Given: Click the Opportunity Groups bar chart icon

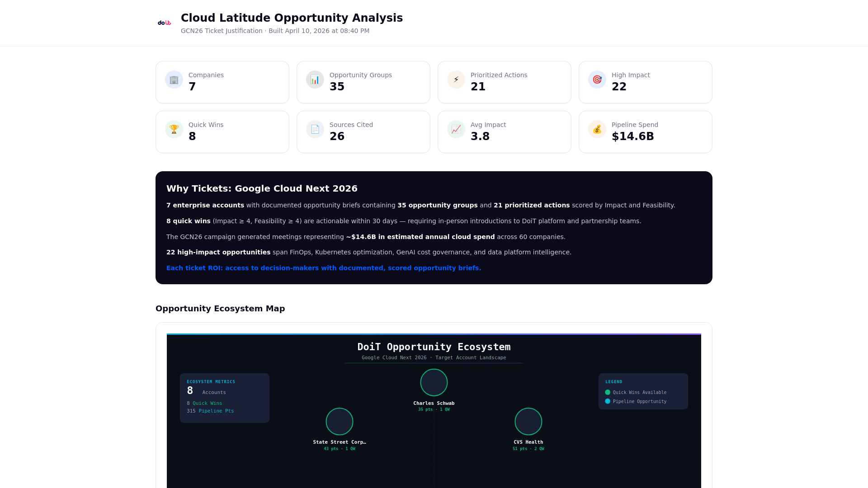Looking at the screenshot, I should click(315, 80).
